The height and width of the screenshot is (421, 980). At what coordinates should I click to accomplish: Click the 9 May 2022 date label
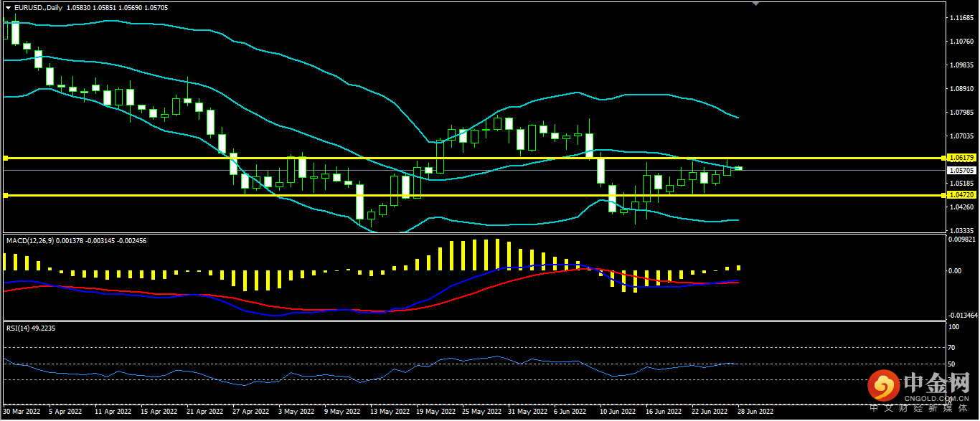(342, 412)
